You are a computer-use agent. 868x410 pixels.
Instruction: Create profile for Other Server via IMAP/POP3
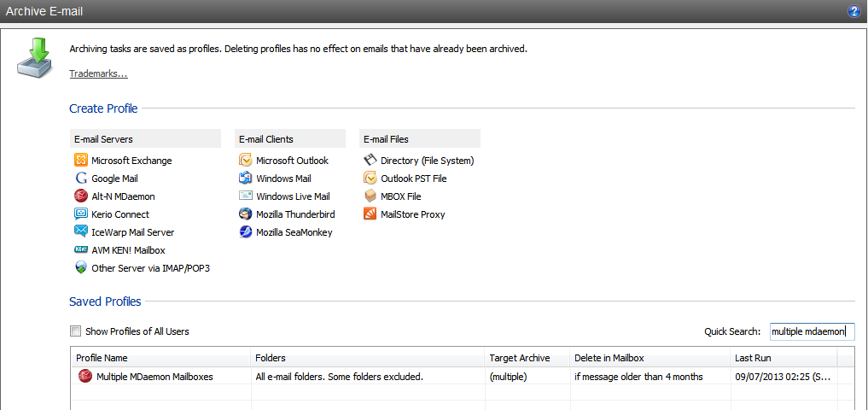[x=143, y=268]
